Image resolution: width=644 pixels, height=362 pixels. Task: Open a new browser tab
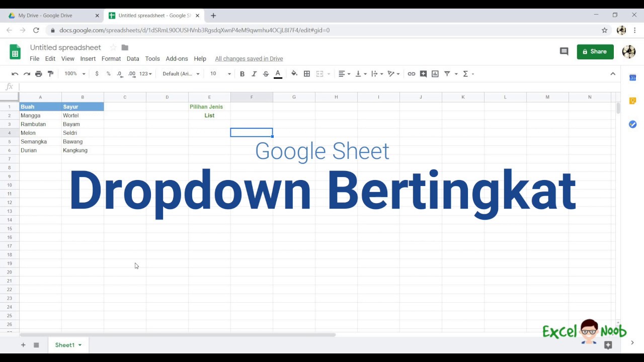point(213,16)
